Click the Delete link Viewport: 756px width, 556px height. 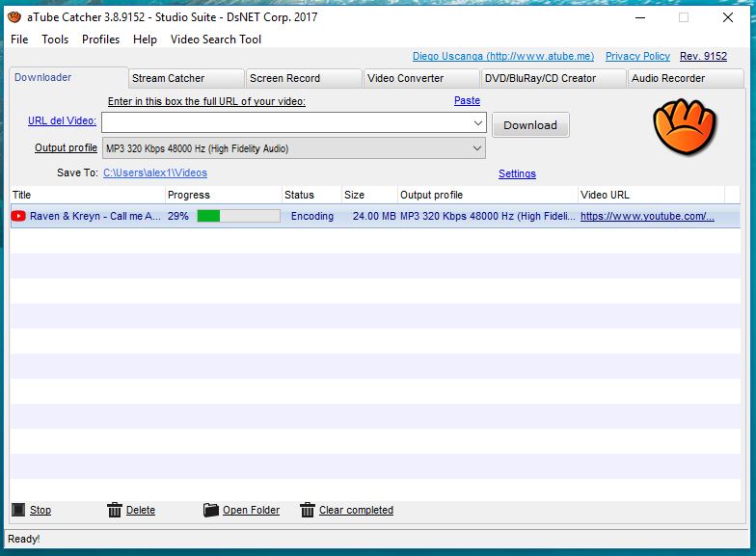(x=141, y=510)
